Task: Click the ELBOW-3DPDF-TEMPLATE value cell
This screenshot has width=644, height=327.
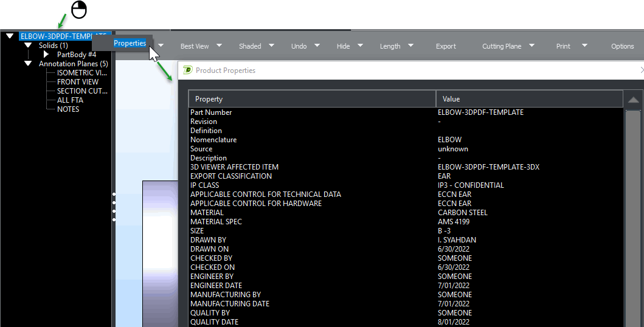Action: coord(480,112)
